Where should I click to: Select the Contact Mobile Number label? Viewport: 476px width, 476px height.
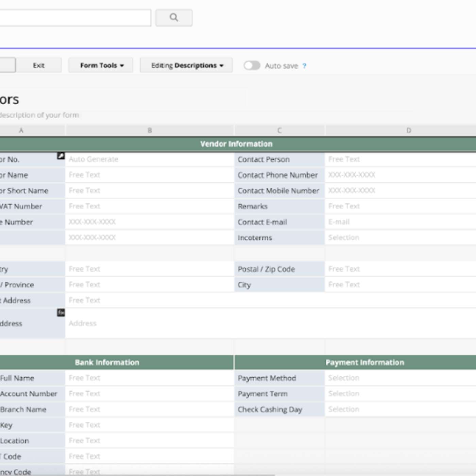coord(279,190)
